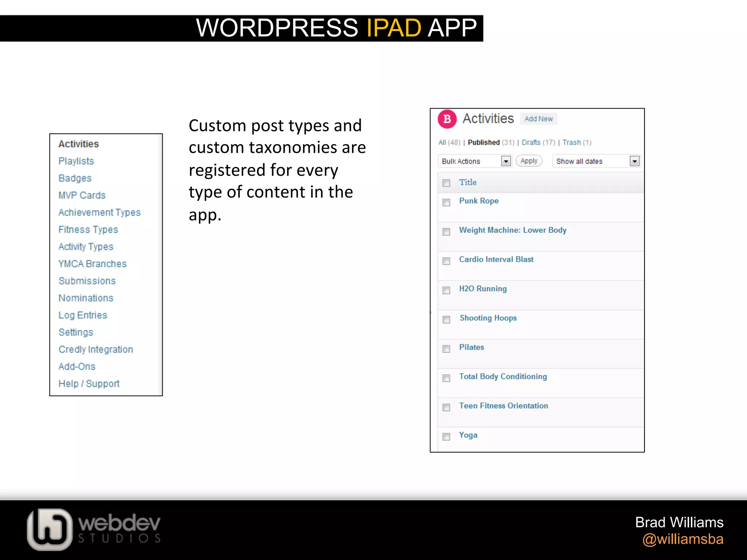Go to YMCA Branches
This screenshot has width=747, height=560.
(x=93, y=264)
